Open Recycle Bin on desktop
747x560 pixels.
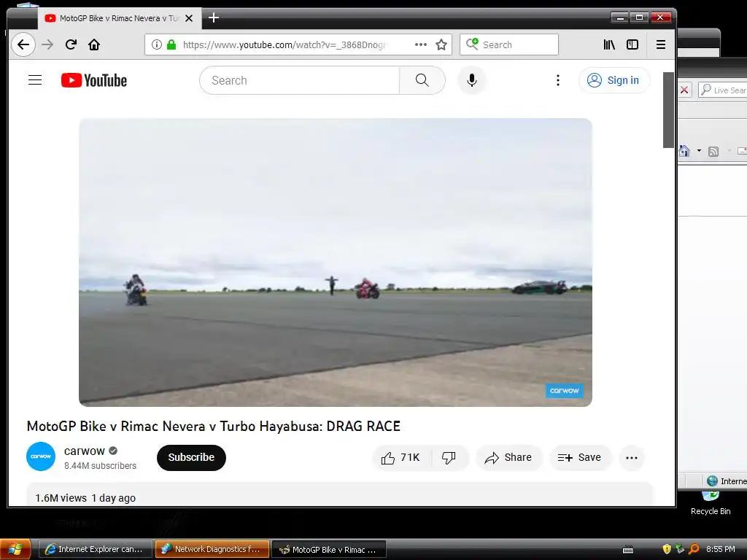click(x=711, y=503)
